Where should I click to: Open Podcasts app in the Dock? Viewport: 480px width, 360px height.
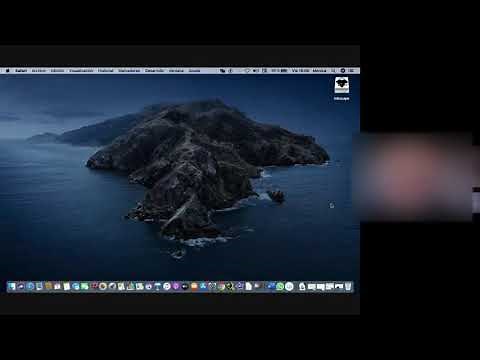tap(176, 286)
